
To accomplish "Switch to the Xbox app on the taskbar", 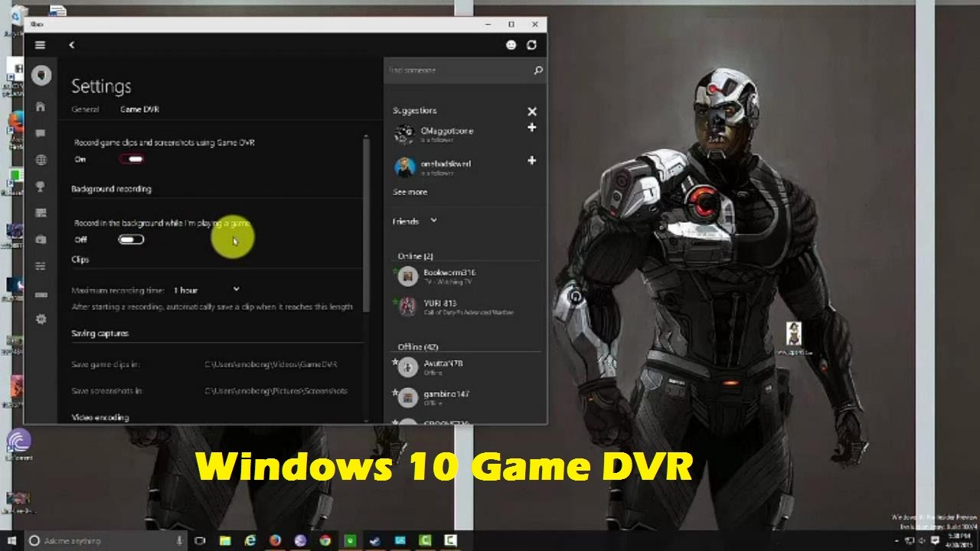I will click(351, 540).
